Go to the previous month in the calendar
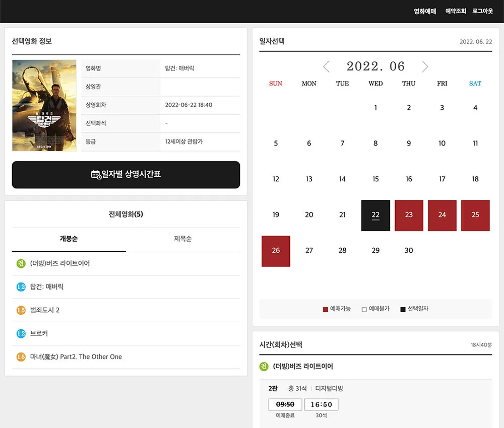 [x=326, y=66]
